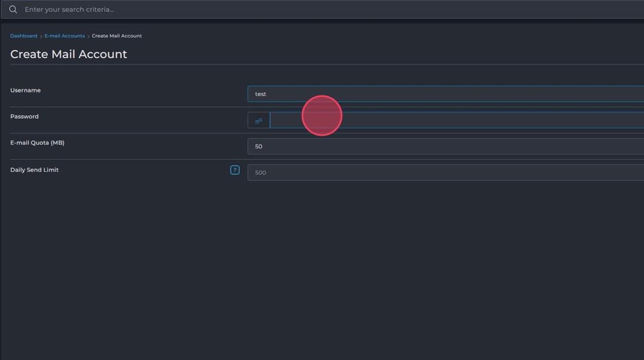Open the Daily Send Limit help icon
Screen dimensions: 644x360
(235, 170)
